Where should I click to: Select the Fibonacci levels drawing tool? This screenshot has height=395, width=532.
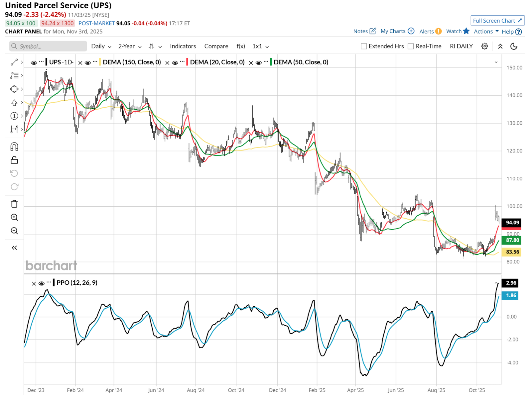(14, 76)
